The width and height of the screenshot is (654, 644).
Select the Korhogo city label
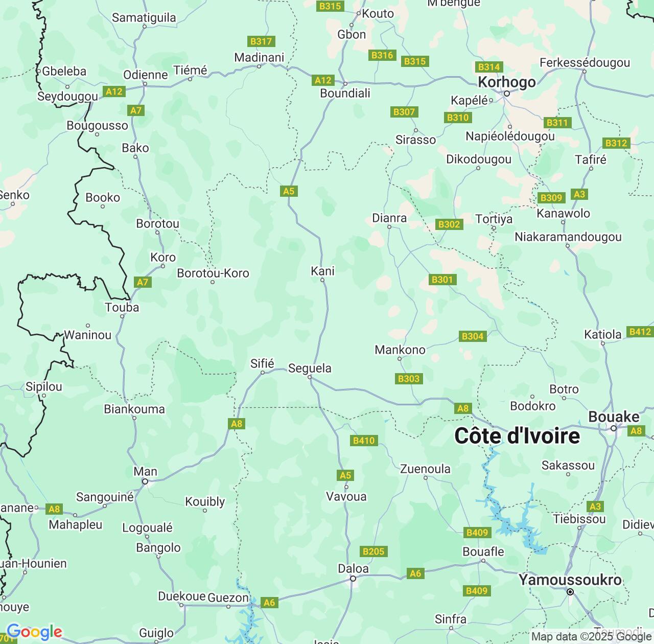pos(507,82)
